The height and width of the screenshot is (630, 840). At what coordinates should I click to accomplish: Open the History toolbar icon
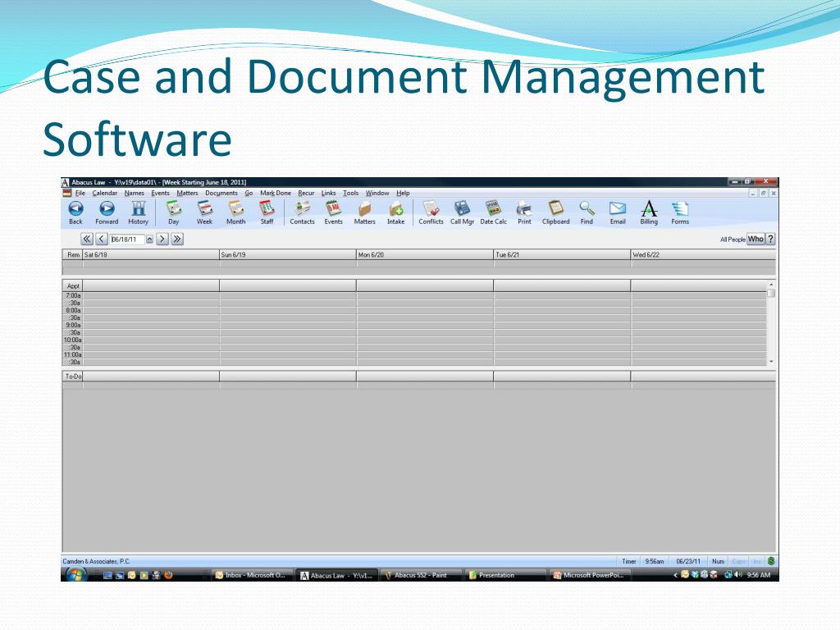(x=138, y=208)
